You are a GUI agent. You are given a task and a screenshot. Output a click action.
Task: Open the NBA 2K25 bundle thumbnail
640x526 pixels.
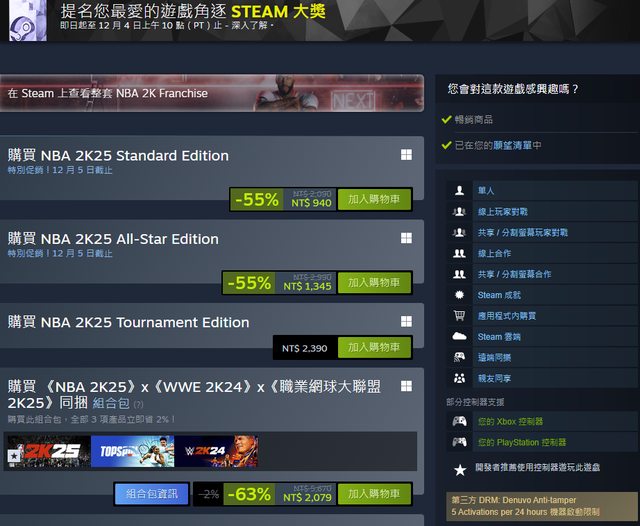pos(49,451)
